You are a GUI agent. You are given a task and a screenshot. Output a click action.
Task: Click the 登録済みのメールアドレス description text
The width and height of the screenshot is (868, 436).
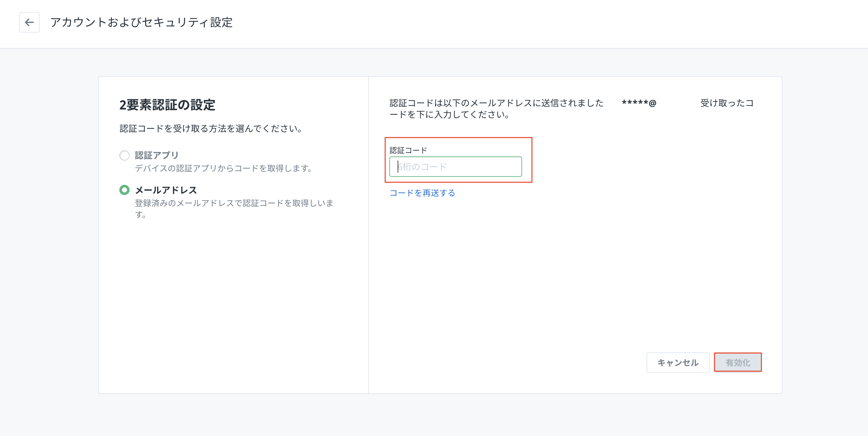point(234,203)
